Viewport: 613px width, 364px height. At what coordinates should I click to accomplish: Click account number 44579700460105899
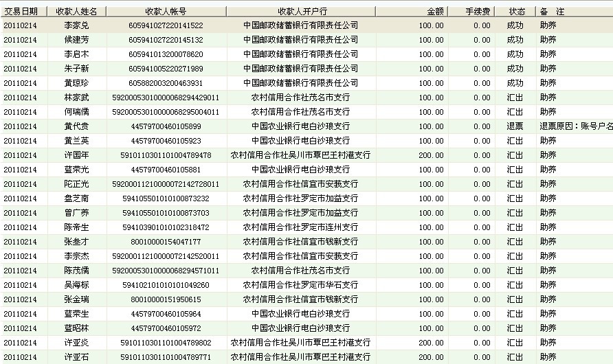[166, 127]
